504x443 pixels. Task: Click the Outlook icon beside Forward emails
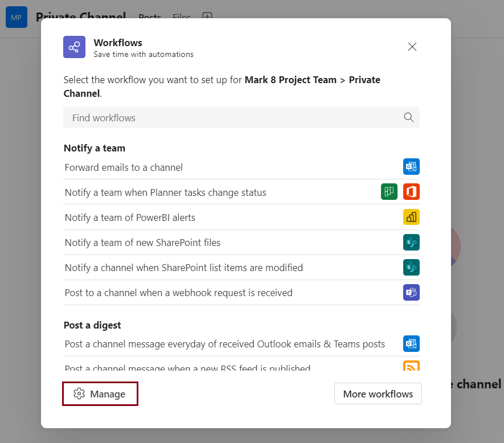click(411, 167)
